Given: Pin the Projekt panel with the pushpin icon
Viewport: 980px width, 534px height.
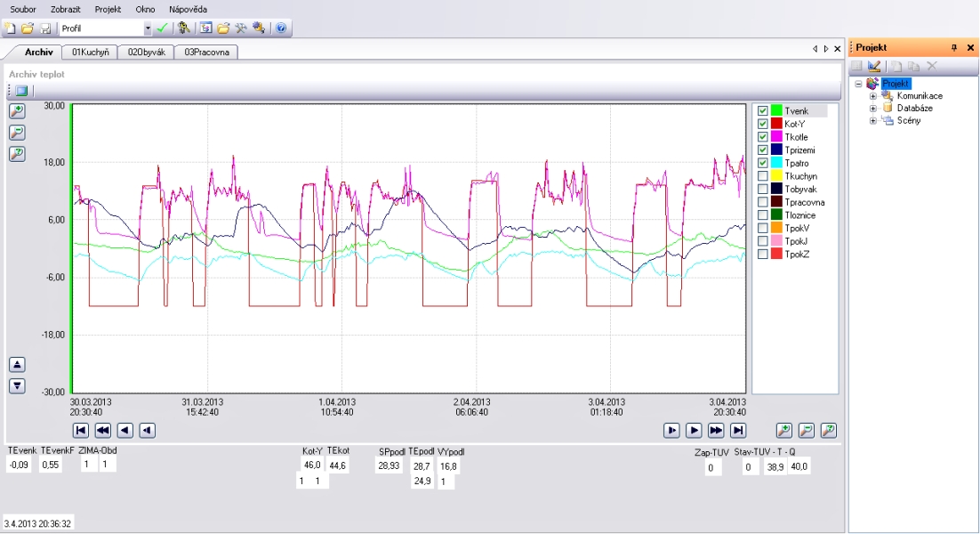Looking at the screenshot, I should click(x=953, y=47).
